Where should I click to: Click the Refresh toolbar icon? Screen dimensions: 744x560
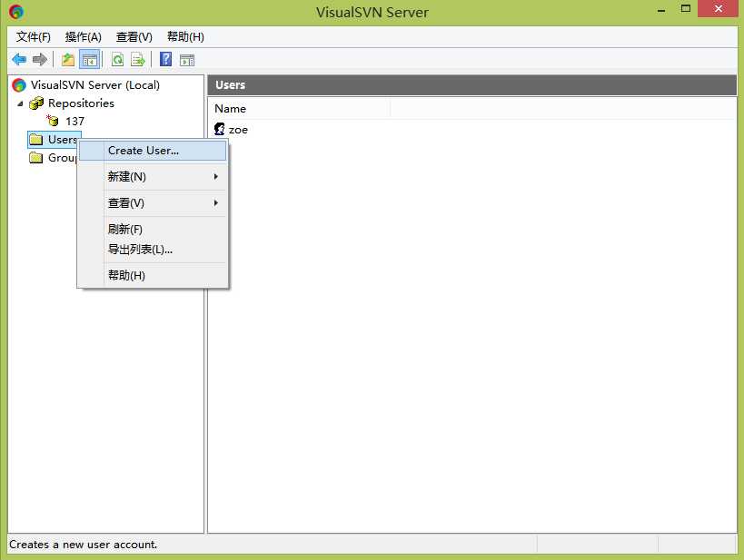pyautogui.click(x=117, y=60)
